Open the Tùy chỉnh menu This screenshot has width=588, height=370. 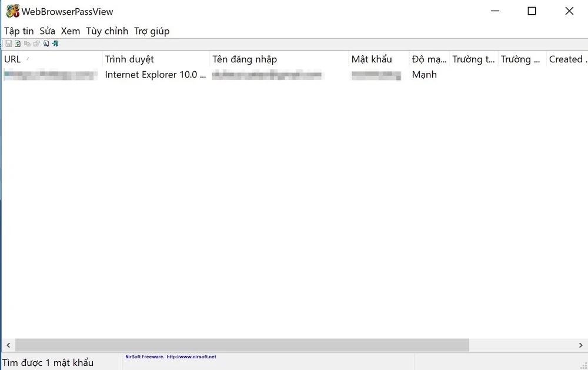pos(106,31)
